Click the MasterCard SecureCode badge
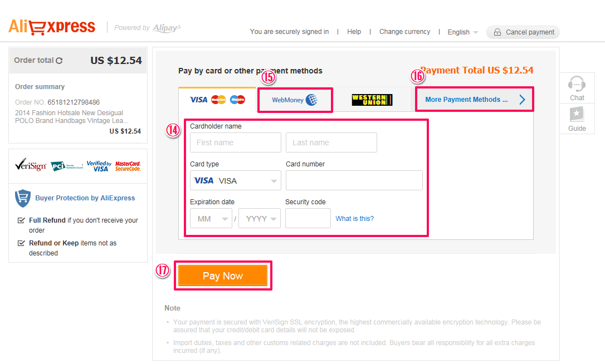The height and width of the screenshot is (364, 605). (x=128, y=166)
